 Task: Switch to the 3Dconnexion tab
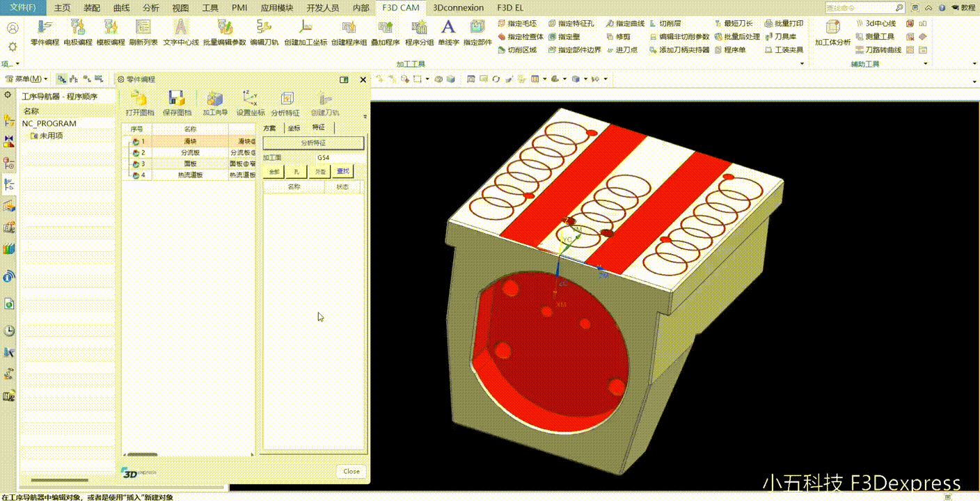click(x=457, y=8)
